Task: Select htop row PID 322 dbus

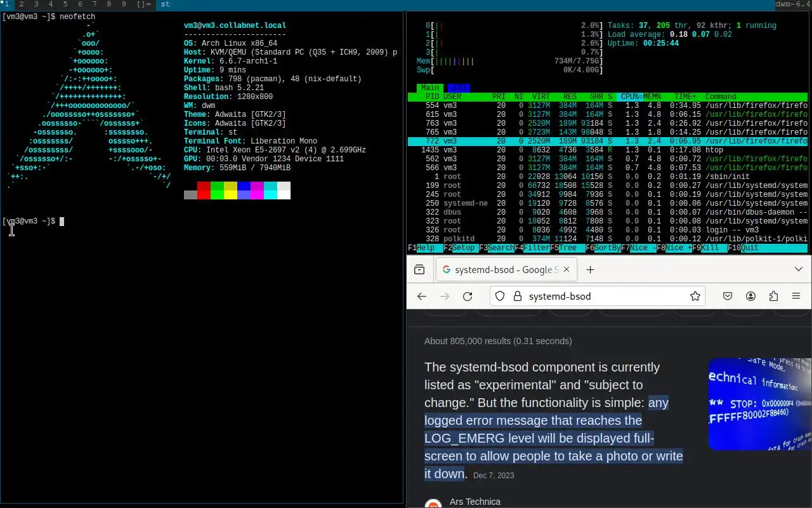Action: click(x=608, y=212)
